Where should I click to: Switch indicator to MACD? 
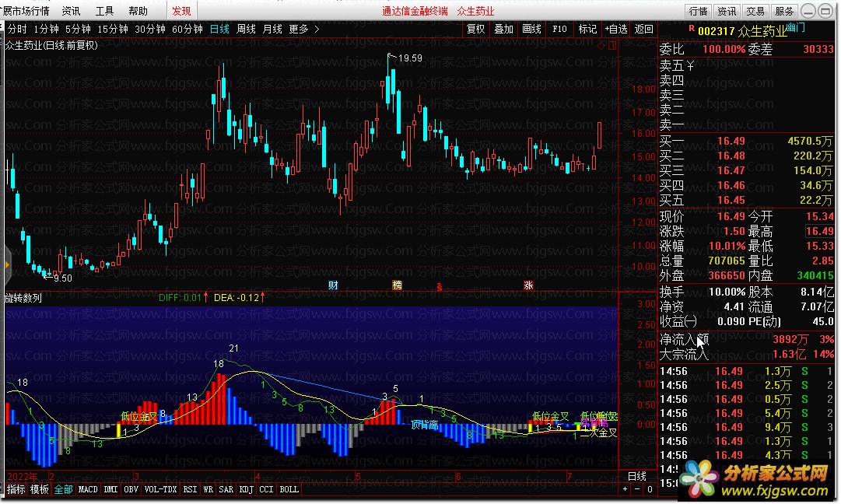pyautogui.click(x=88, y=489)
